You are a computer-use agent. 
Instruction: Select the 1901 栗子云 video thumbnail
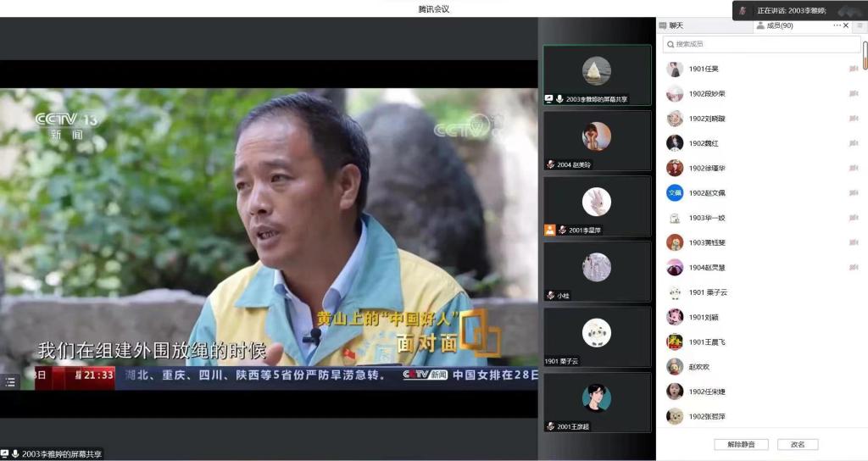597,336
